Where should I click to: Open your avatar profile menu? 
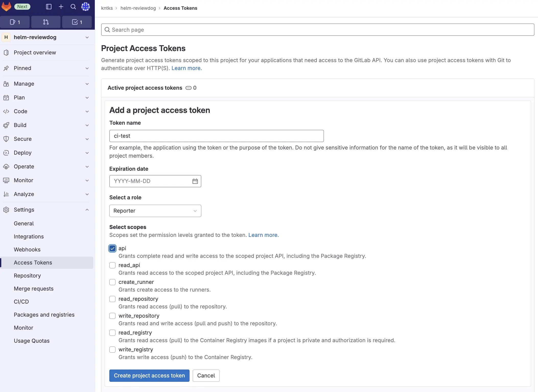point(86,7)
